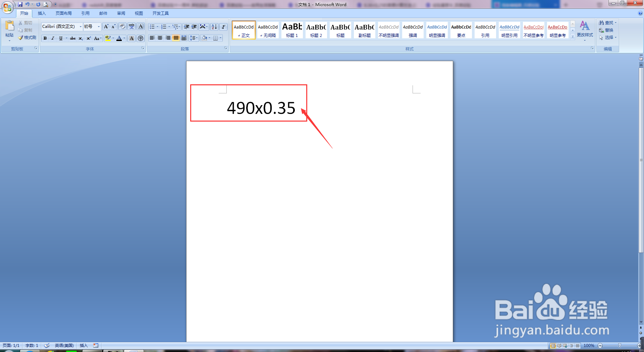Toggle Bold formatting
This screenshot has width=644, height=352.
45,38
